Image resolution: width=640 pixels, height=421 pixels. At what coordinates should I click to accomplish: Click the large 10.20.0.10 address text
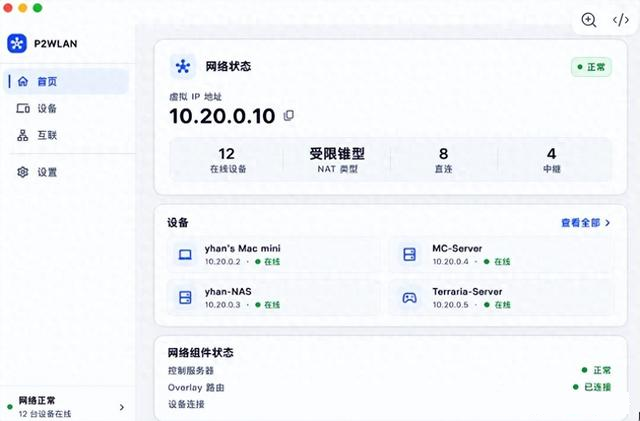[222, 116]
